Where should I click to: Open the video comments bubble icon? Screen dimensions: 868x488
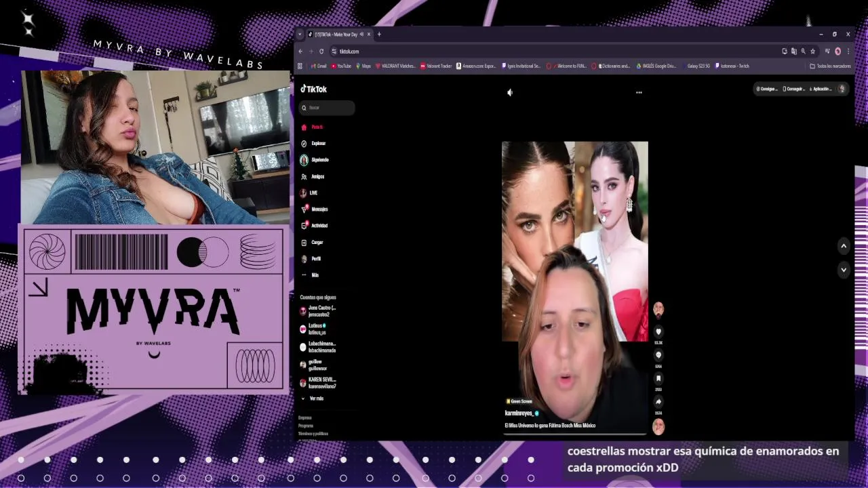click(x=658, y=355)
